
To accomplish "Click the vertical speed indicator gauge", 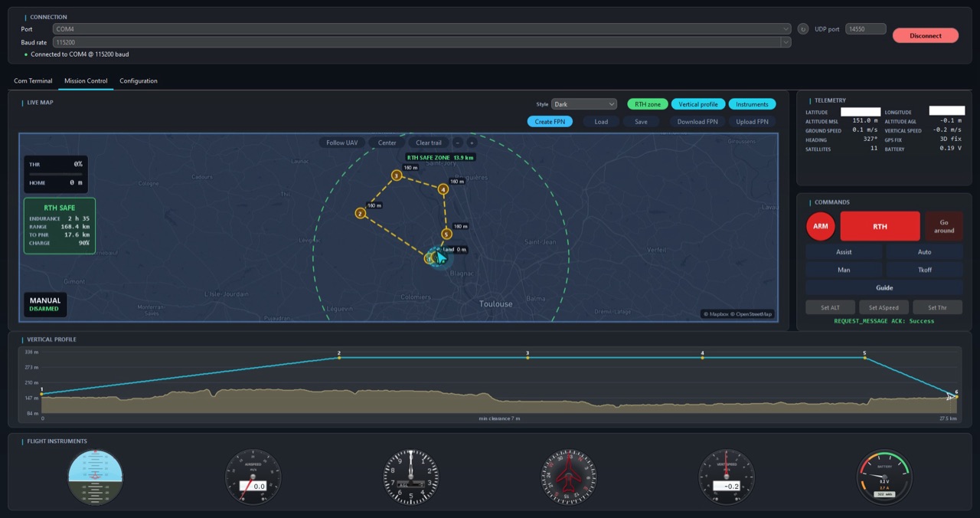I will click(727, 477).
